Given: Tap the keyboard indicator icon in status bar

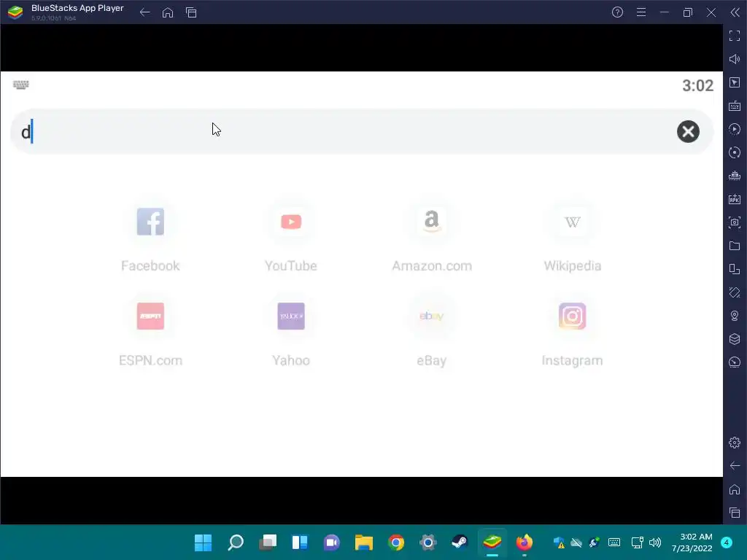Looking at the screenshot, I should click(x=21, y=85).
